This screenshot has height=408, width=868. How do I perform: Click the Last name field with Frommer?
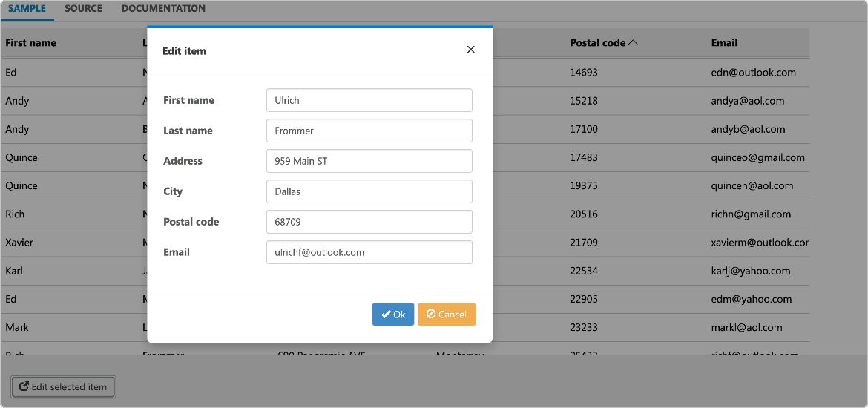pos(369,131)
